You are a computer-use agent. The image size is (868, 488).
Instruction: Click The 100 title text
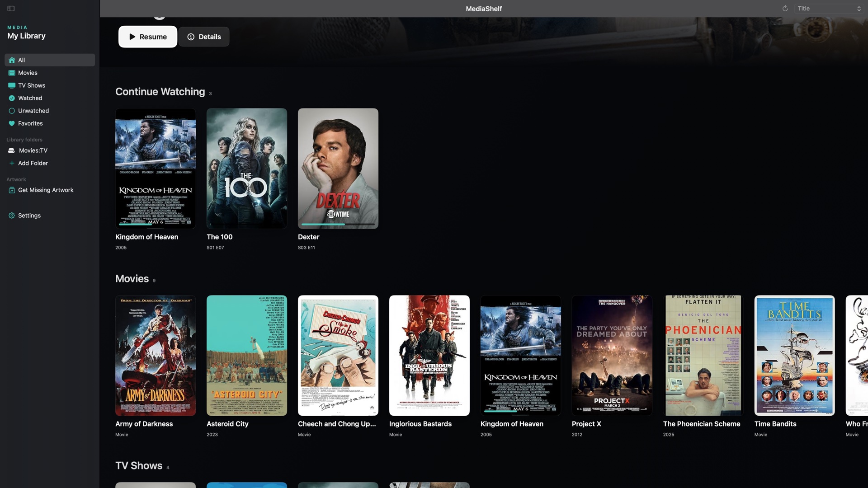coord(220,237)
